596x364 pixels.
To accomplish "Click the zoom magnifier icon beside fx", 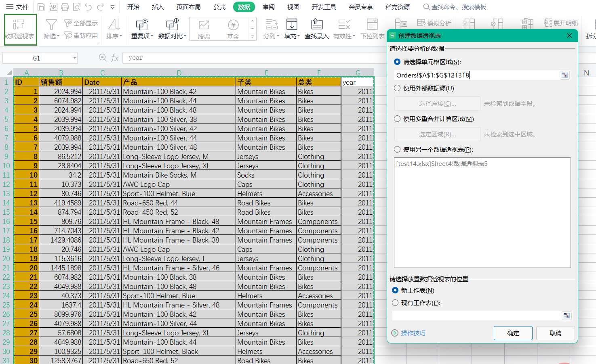I will pyautogui.click(x=103, y=58).
